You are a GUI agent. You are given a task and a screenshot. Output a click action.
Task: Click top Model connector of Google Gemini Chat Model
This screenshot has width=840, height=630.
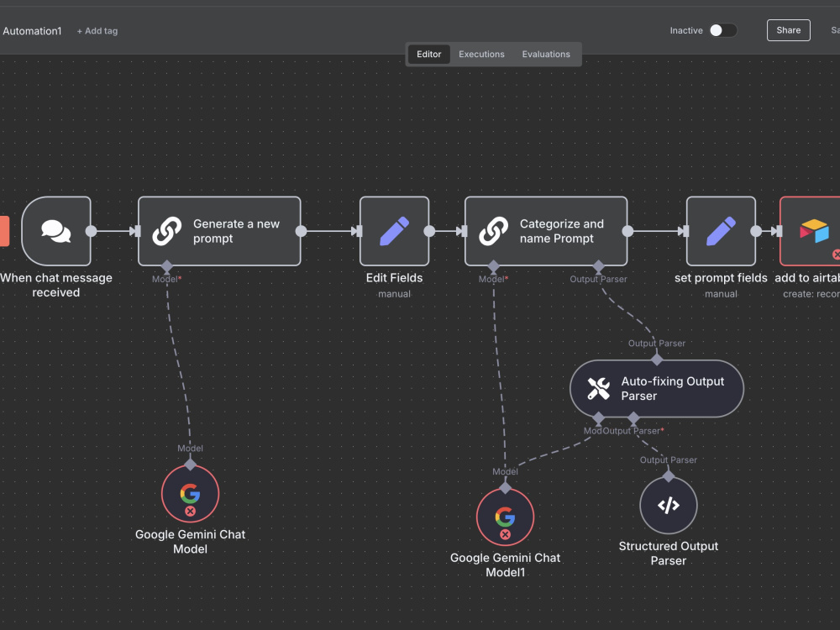(190, 465)
